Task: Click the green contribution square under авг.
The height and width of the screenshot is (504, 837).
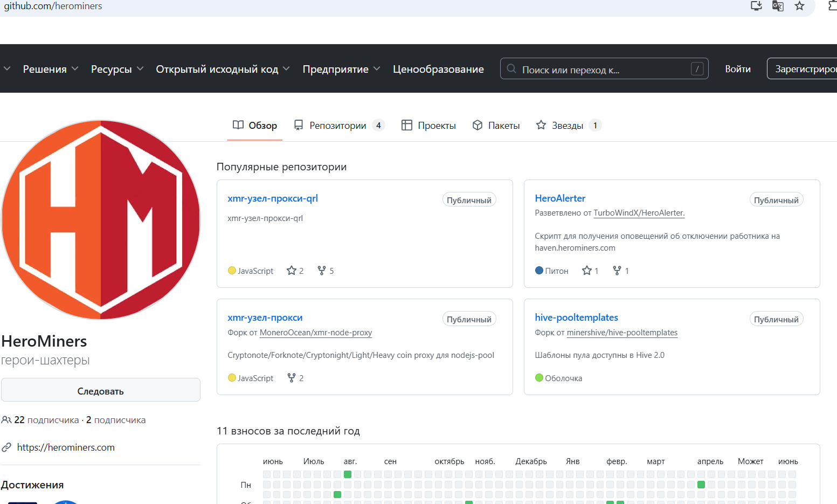Action: (348, 474)
